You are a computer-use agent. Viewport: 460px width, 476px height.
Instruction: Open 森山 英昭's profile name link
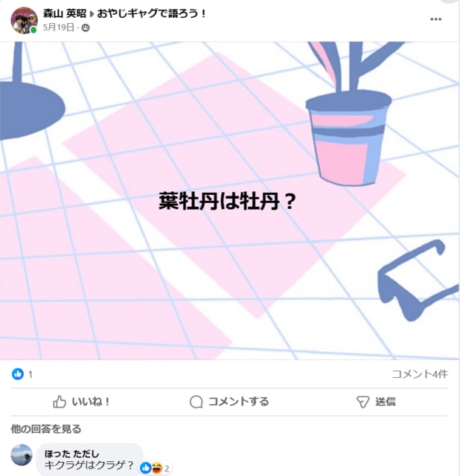[x=65, y=13]
